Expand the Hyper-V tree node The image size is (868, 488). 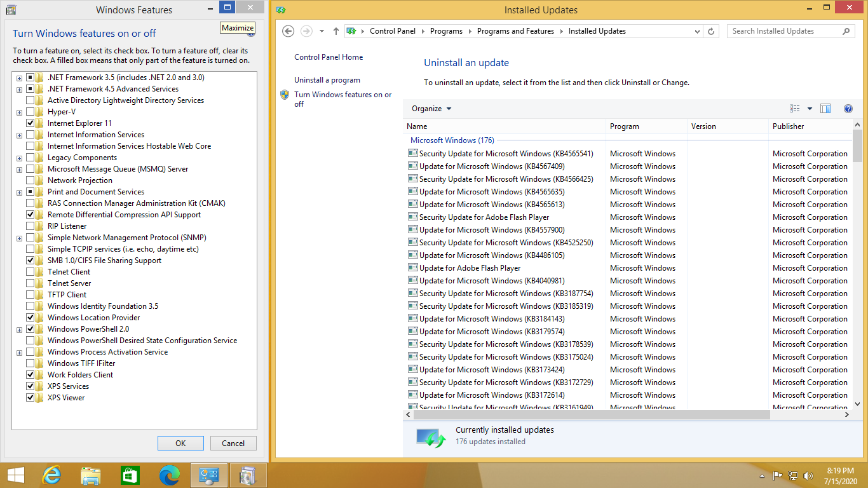click(x=20, y=112)
